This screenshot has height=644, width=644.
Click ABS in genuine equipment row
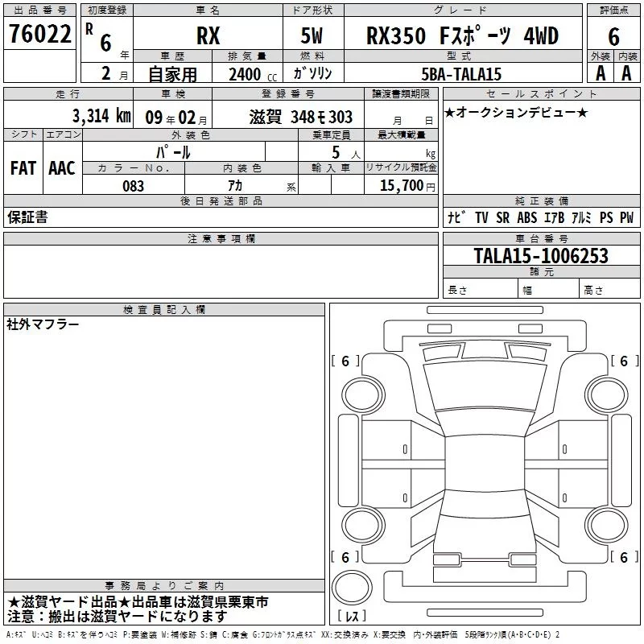click(527, 217)
